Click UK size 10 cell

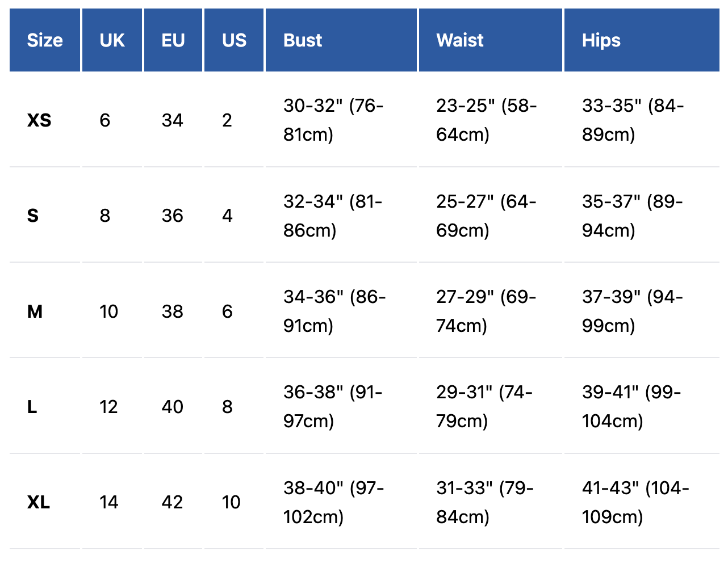pyautogui.click(x=108, y=312)
